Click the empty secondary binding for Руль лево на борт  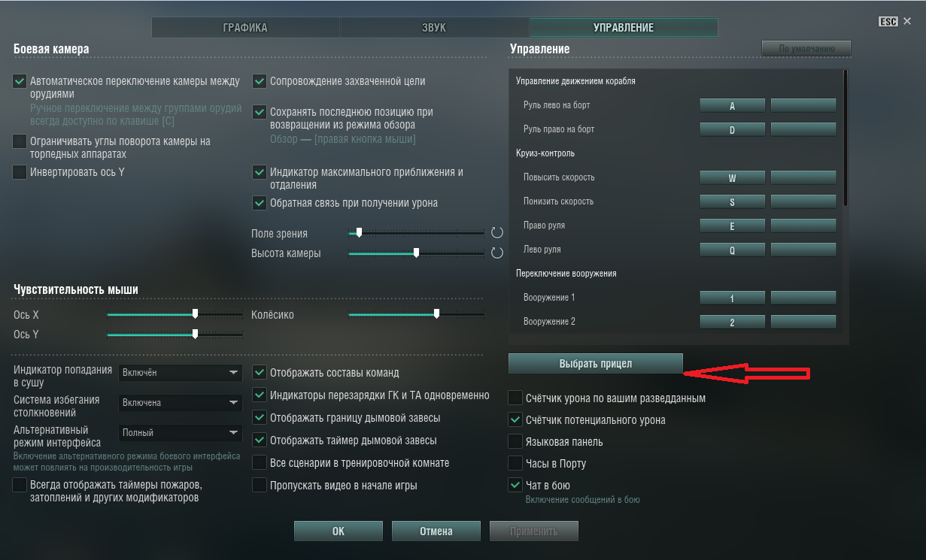pos(803,106)
